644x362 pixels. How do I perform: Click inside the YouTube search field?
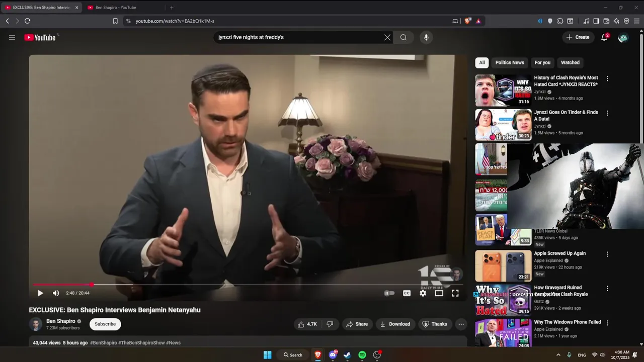tap(300, 37)
